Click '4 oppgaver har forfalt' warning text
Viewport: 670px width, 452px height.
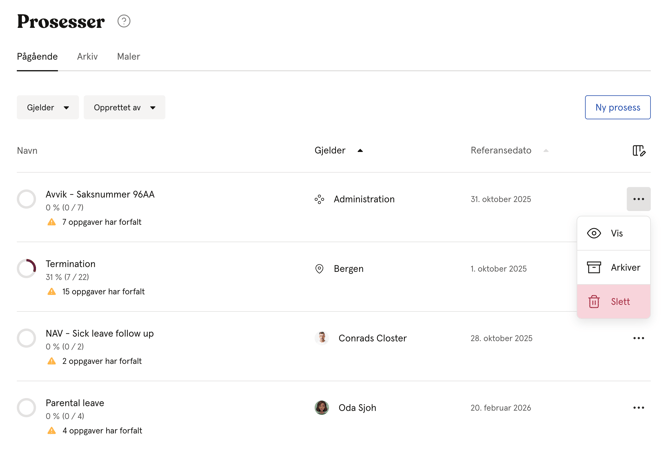[x=102, y=431]
